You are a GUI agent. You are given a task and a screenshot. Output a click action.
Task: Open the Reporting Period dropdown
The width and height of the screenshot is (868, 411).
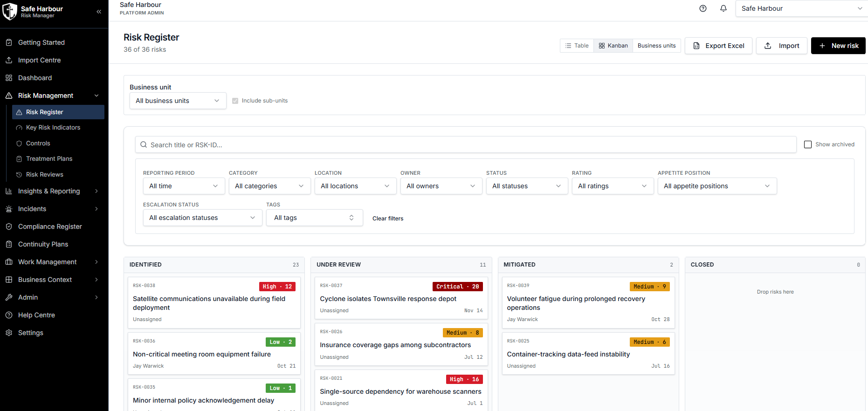(x=184, y=186)
